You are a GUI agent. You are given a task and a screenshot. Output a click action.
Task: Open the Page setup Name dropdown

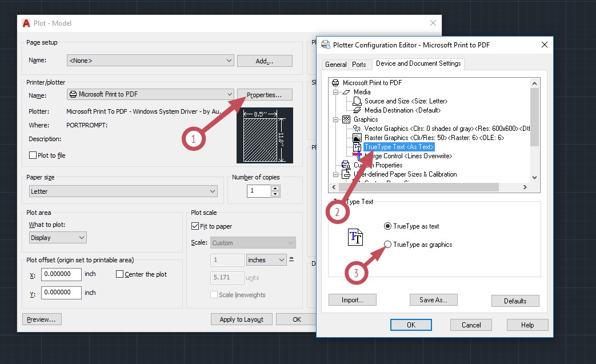(150, 61)
